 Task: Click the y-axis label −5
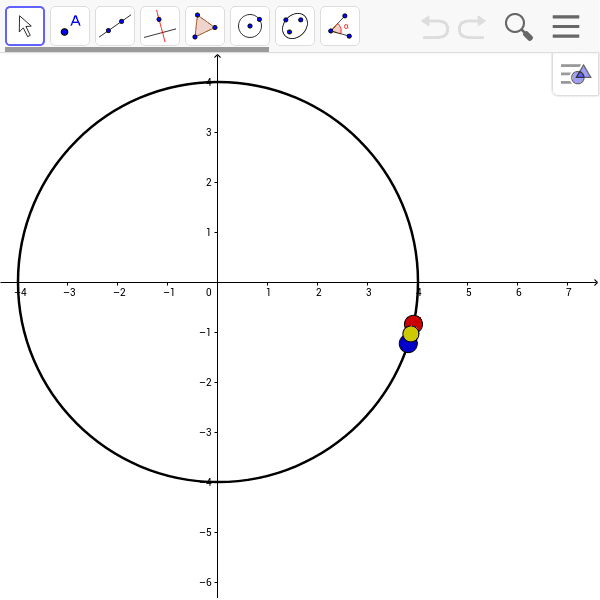pyautogui.click(x=205, y=532)
